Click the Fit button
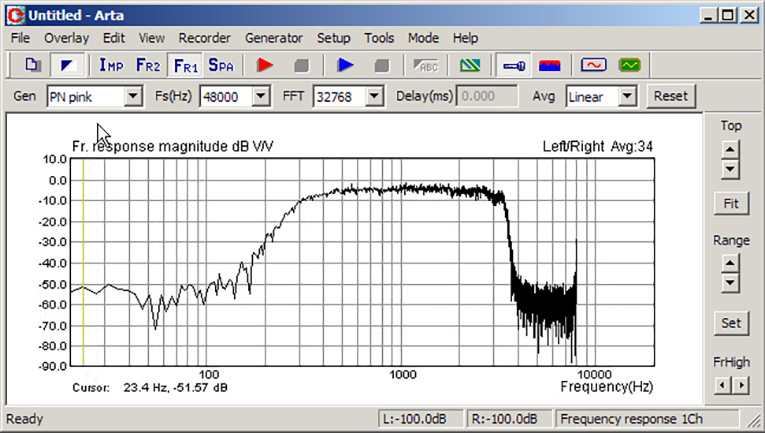The height and width of the screenshot is (433, 765). pyautogui.click(x=730, y=203)
